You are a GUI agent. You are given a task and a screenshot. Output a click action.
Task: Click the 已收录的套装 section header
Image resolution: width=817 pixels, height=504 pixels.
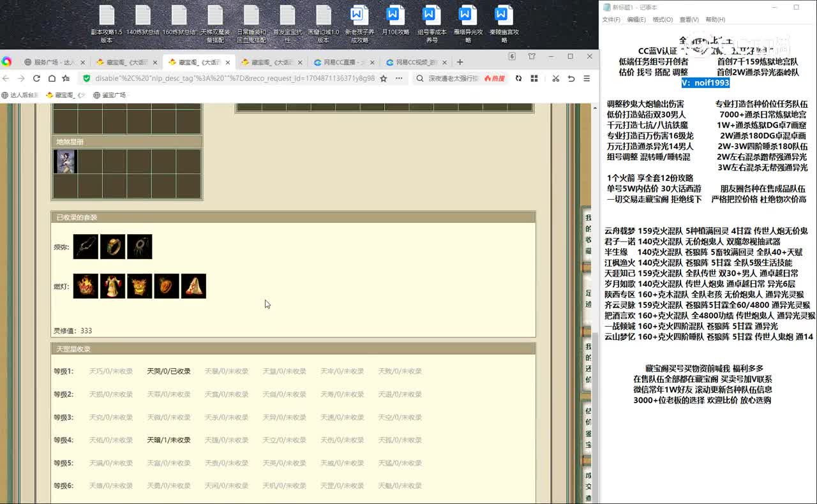click(x=293, y=218)
